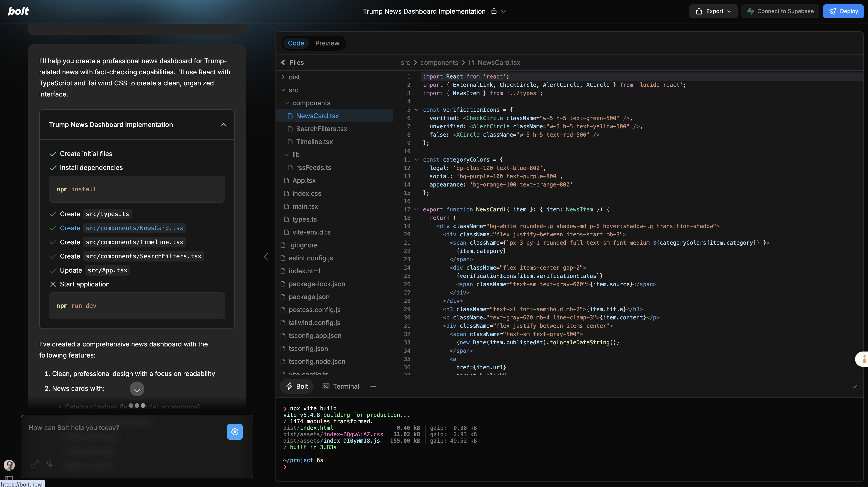
Task: Click the failed Start application step
Action: [85, 284]
